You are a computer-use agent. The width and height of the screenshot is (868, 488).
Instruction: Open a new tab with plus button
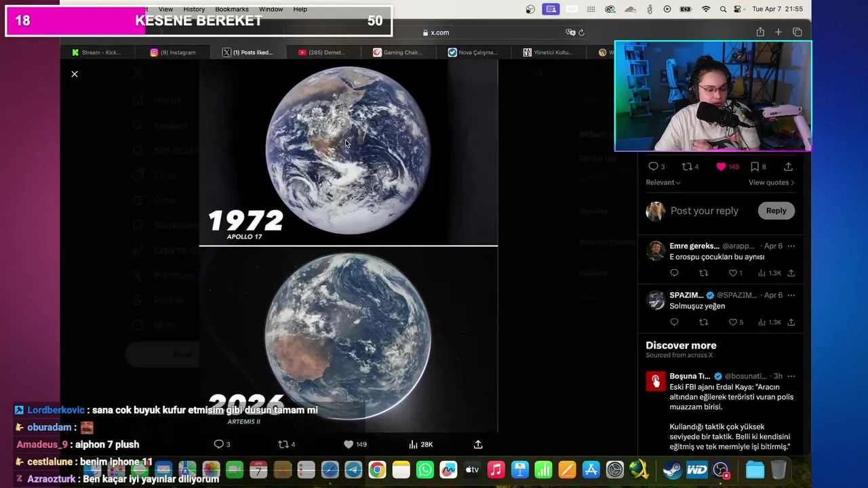pos(778,32)
